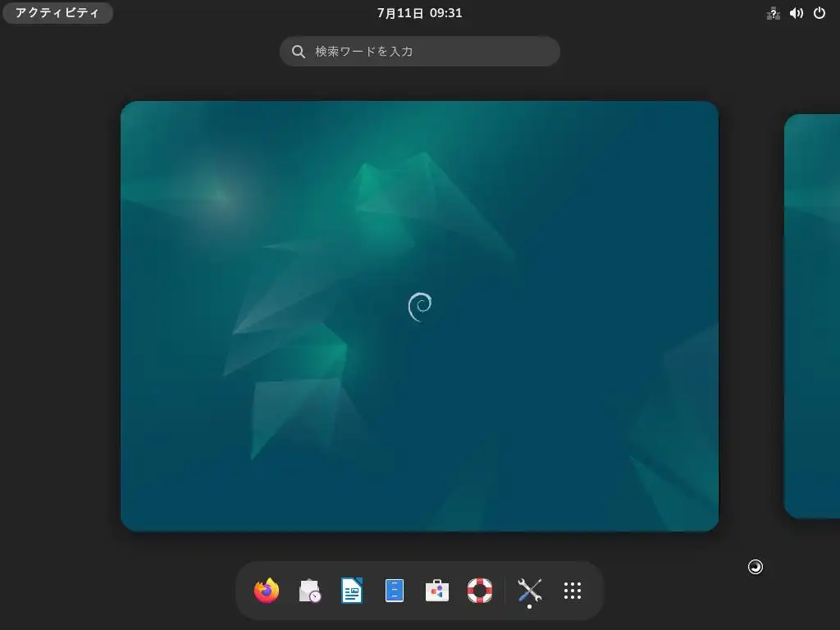
Task: Launch Evolution mail and calendar
Action: pyautogui.click(x=309, y=591)
